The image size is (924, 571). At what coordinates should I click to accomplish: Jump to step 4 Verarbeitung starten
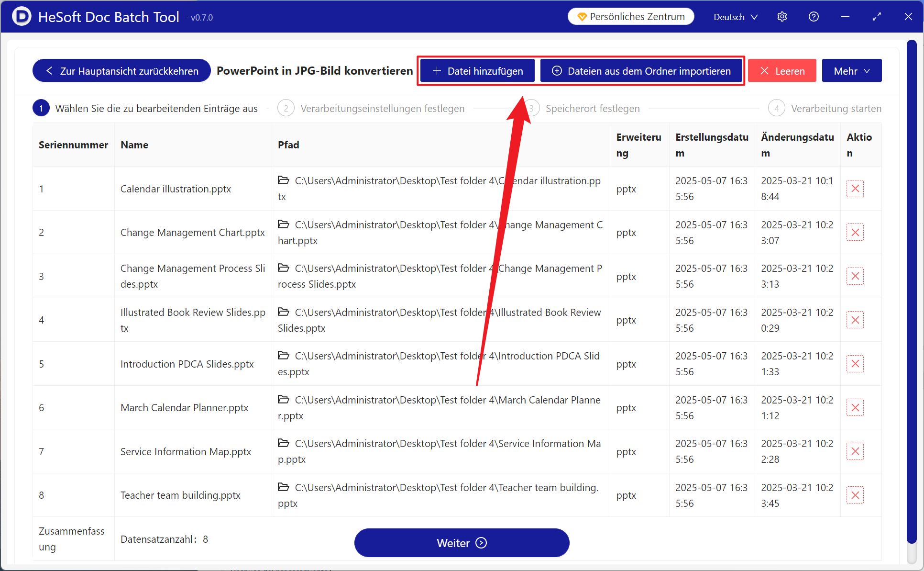pos(825,109)
